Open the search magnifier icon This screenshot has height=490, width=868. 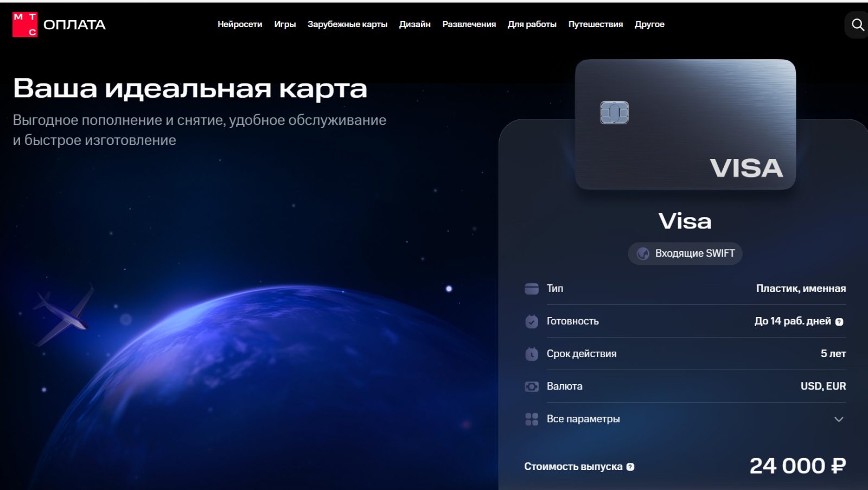(858, 25)
